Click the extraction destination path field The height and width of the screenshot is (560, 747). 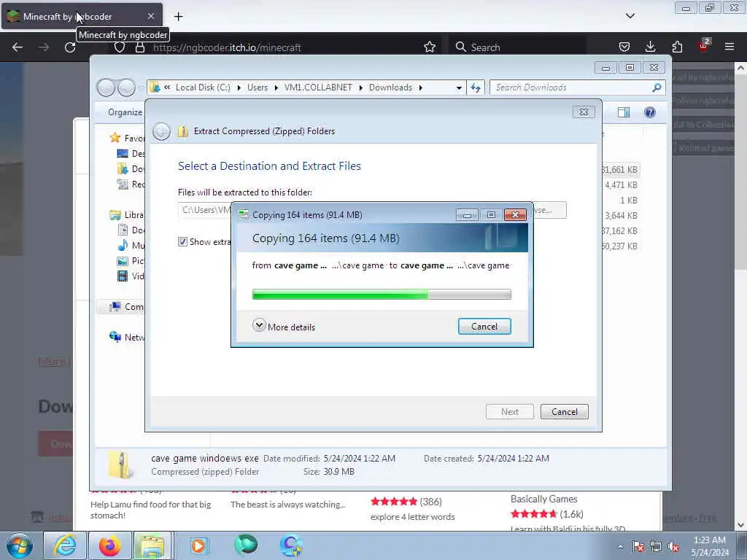(x=204, y=210)
